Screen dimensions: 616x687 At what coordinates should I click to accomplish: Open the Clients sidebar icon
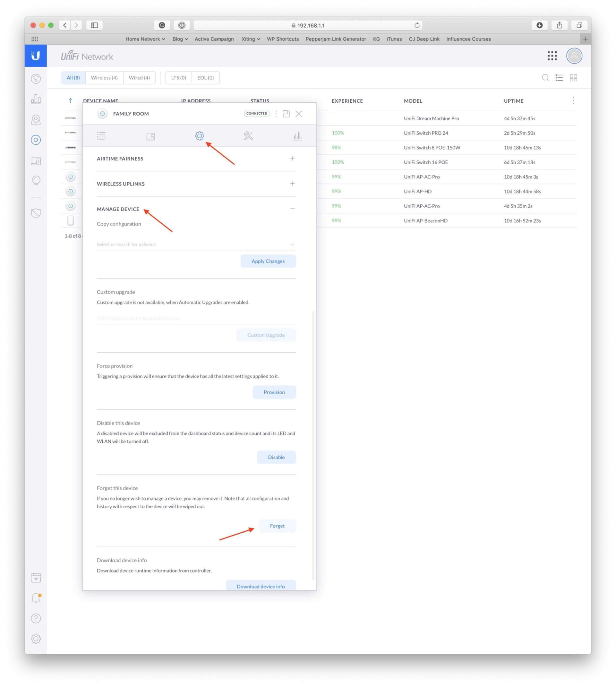[x=36, y=161]
